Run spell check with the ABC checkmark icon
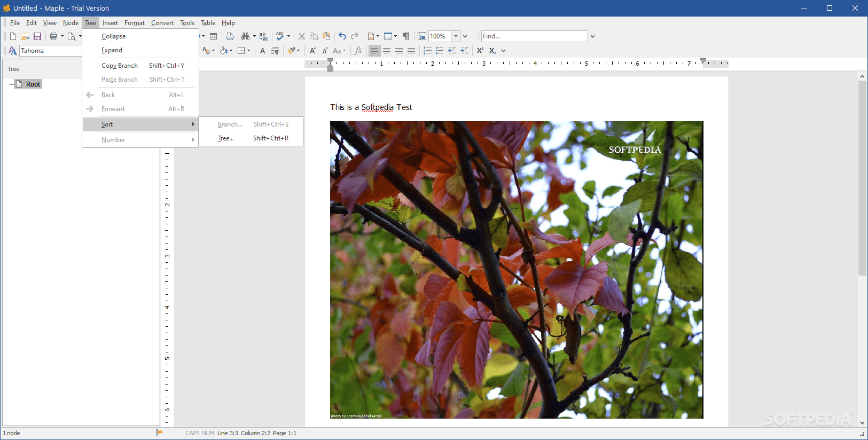The height and width of the screenshot is (440, 868). click(x=280, y=36)
